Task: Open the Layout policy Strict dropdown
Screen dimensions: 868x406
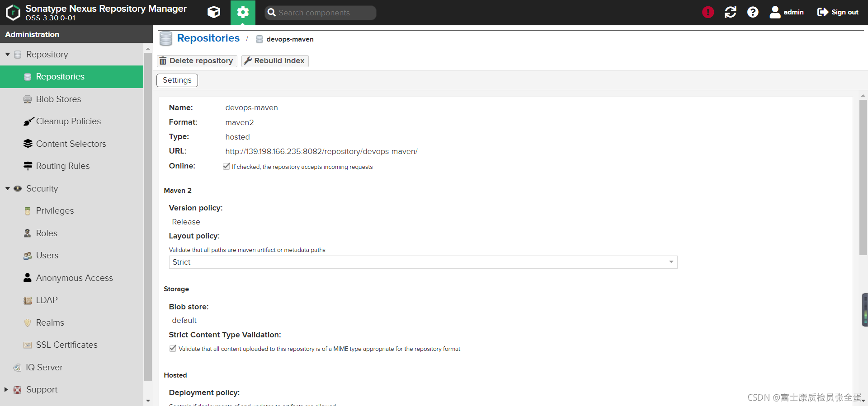Action: pos(423,262)
